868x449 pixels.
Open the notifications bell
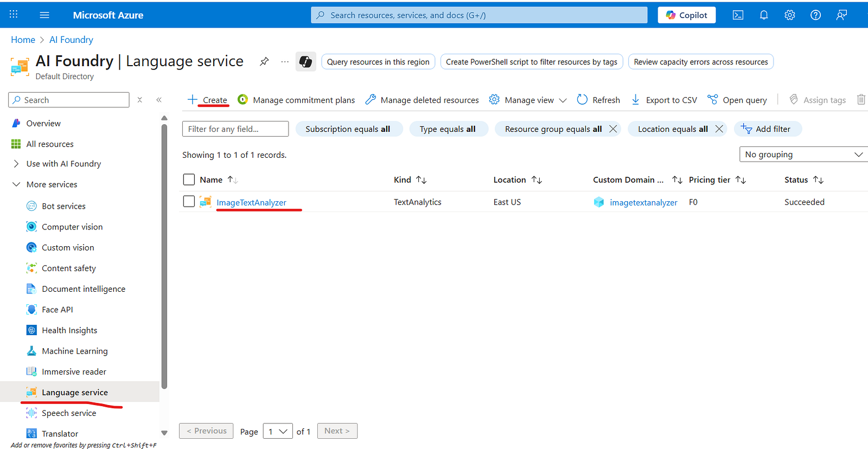[764, 15]
